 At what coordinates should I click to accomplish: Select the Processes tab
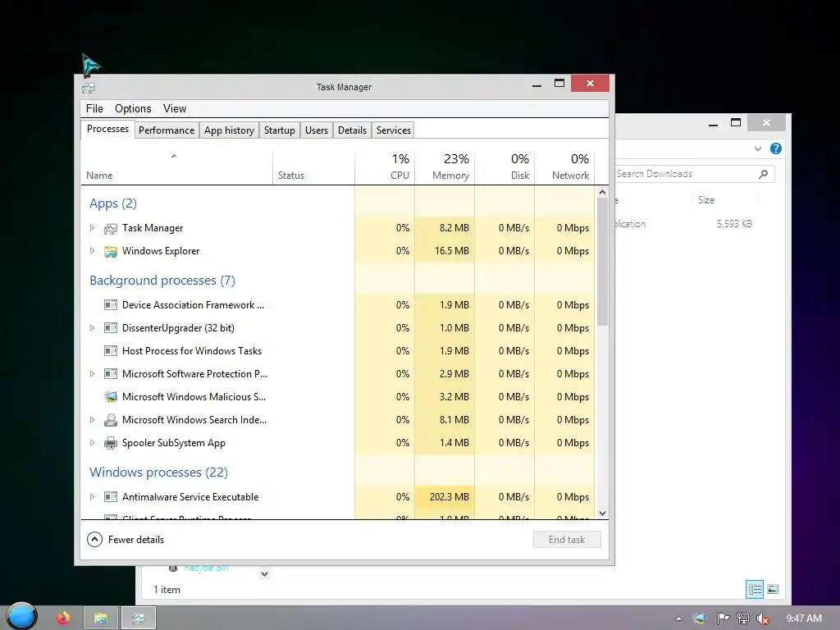point(107,129)
